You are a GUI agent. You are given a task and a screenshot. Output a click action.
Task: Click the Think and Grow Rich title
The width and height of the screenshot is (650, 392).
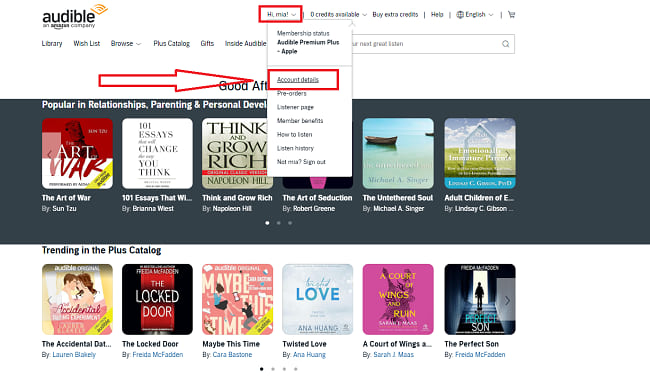237,198
